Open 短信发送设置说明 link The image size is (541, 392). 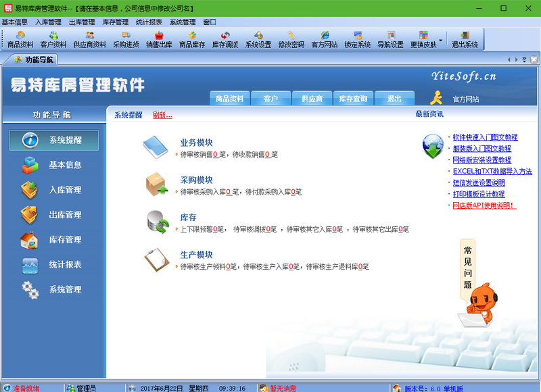pos(479,182)
